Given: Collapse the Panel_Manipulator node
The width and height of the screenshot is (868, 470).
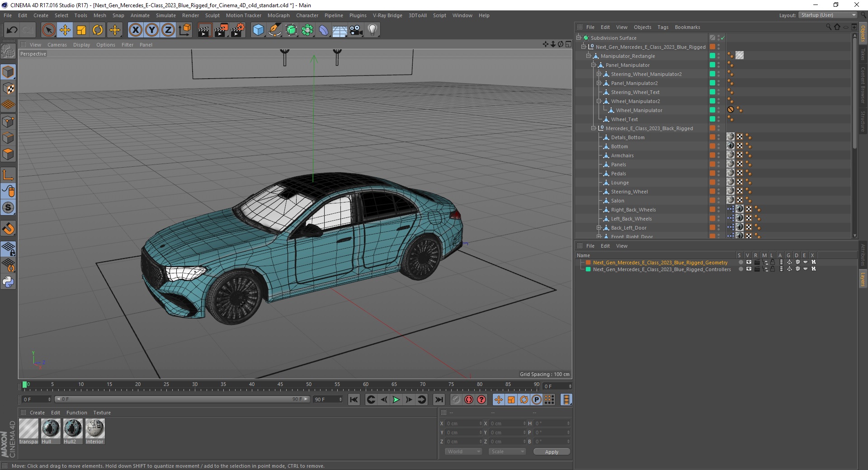Looking at the screenshot, I should [x=593, y=65].
